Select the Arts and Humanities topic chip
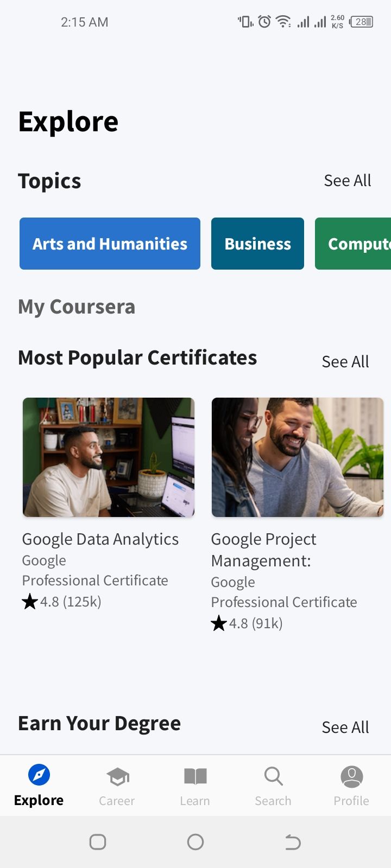This screenshot has height=868, width=391. [x=110, y=244]
